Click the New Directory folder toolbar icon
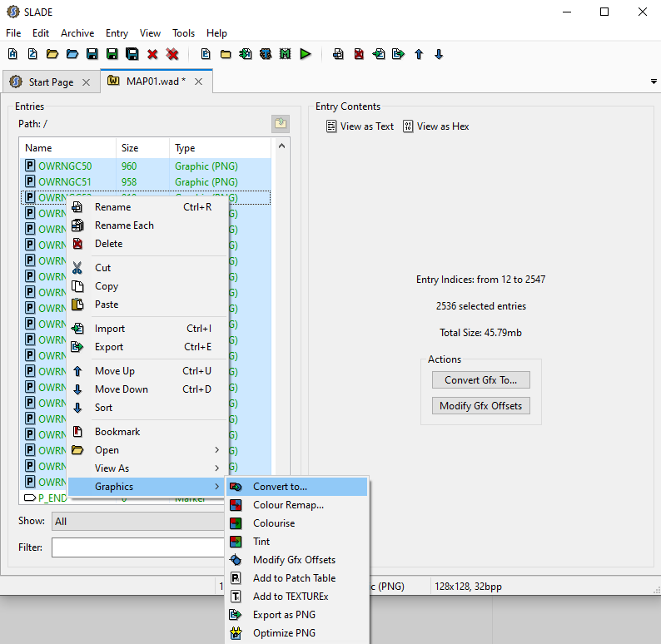Screen dimensions: 661x644 click(x=226, y=54)
